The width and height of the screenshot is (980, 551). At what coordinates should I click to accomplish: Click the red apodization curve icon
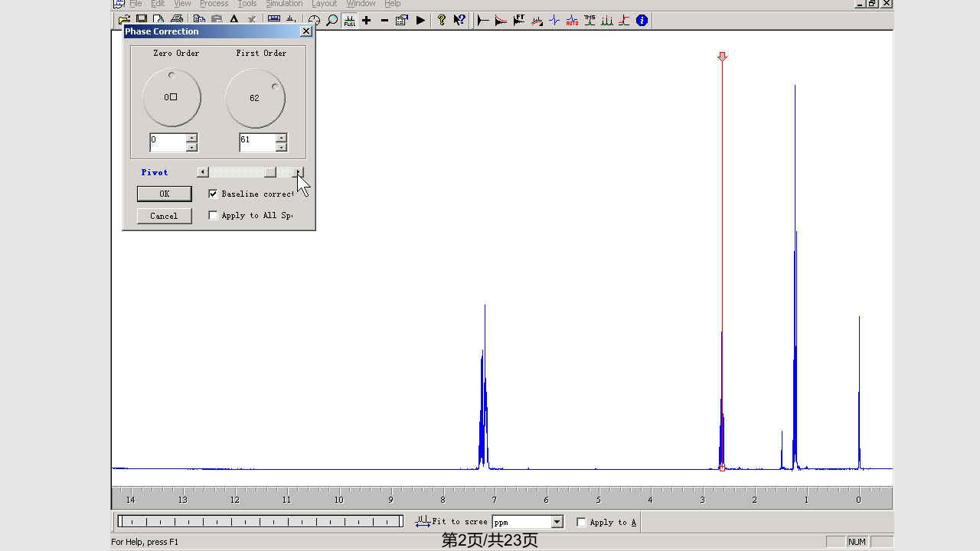(501, 21)
